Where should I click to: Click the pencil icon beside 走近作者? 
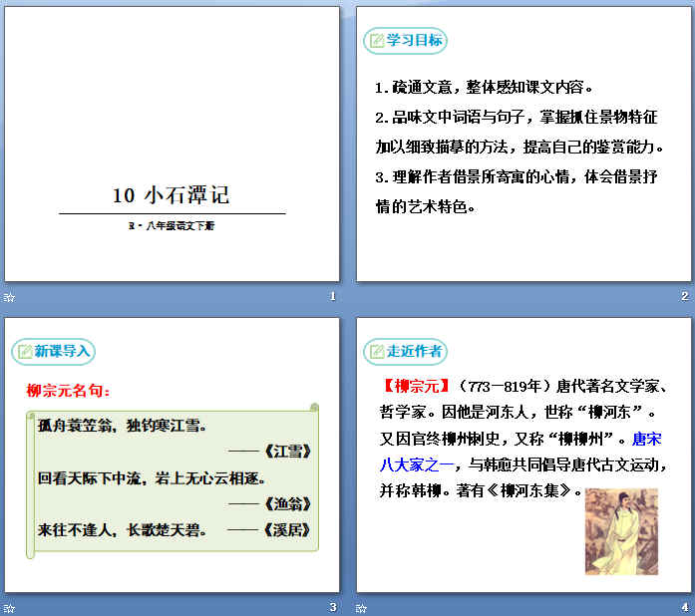click(x=377, y=351)
